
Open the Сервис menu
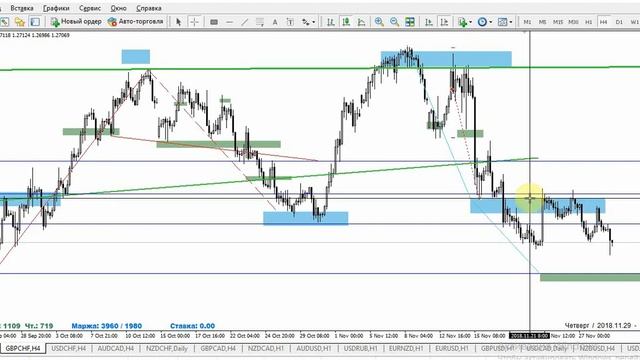click(90, 8)
